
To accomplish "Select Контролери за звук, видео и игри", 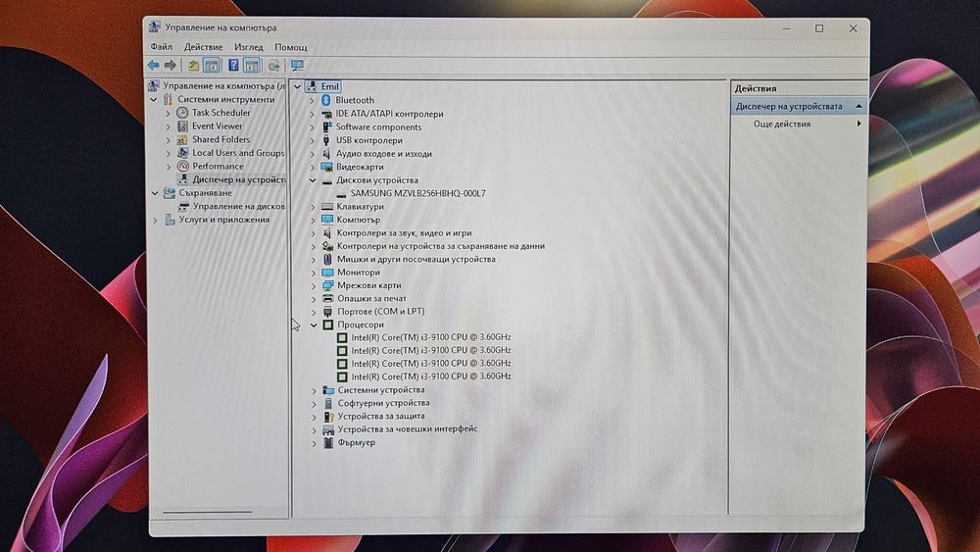I will tap(404, 232).
